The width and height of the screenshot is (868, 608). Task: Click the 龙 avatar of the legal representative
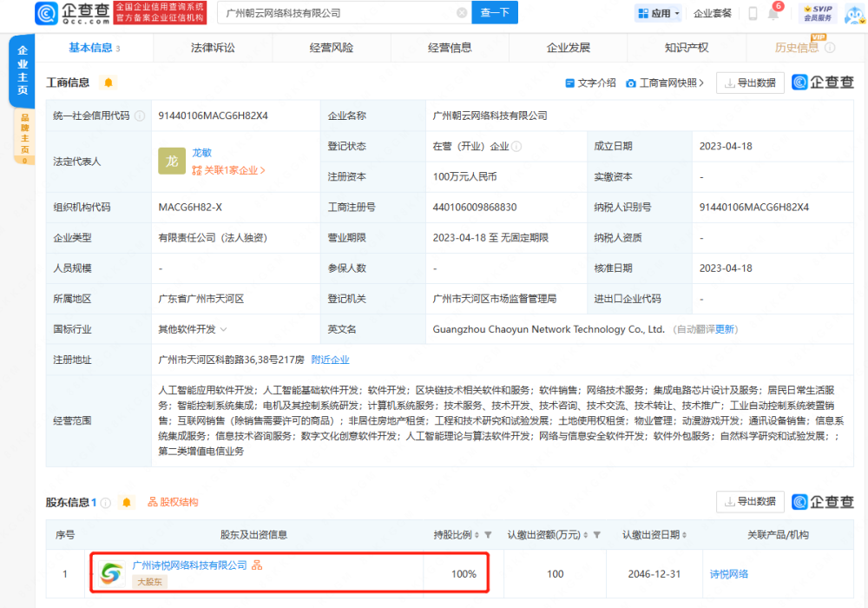point(172,162)
